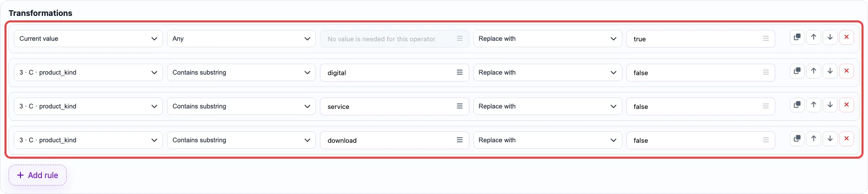
Task: Open menu icon in 'service' row's false field
Action: coord(766,106)
